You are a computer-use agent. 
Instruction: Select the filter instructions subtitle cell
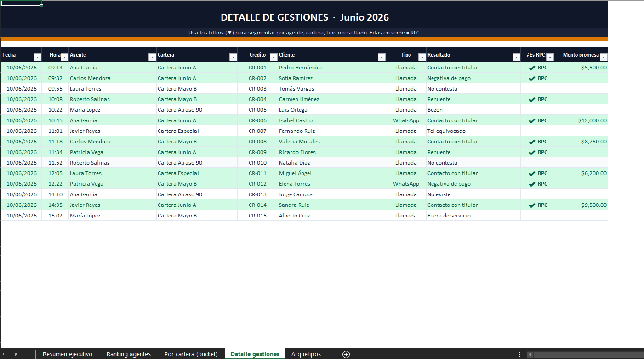coord(305,33)
